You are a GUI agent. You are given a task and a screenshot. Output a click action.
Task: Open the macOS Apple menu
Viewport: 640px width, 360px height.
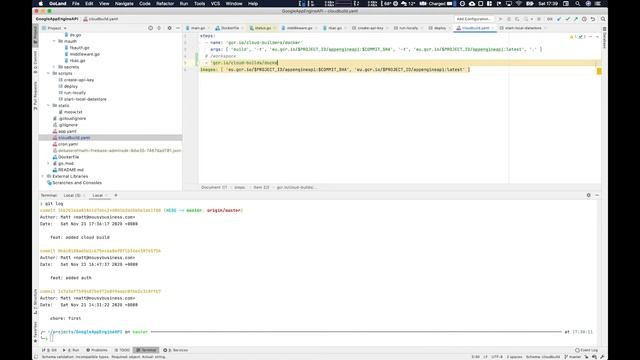[40, 3]
